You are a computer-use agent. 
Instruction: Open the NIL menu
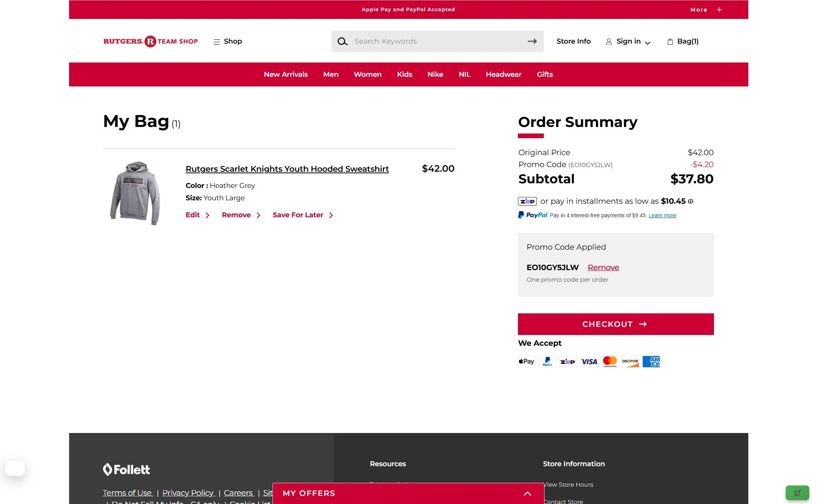[x=464, y=74]
